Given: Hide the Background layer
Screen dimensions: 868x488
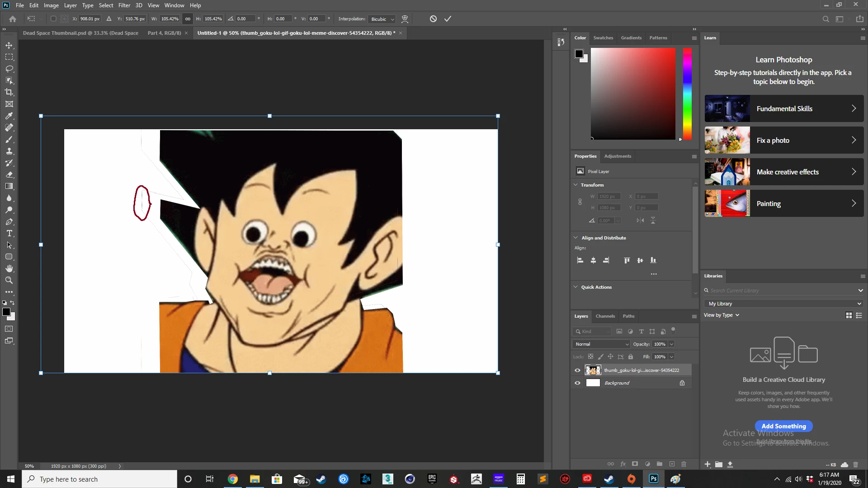Looking at the screenshot, I should (x=577, y=383).
